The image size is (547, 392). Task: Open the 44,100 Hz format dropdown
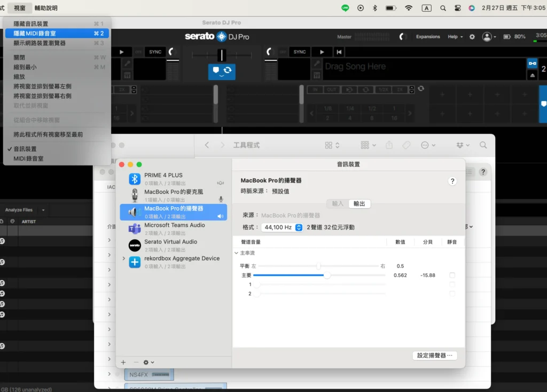coord(282,228)
